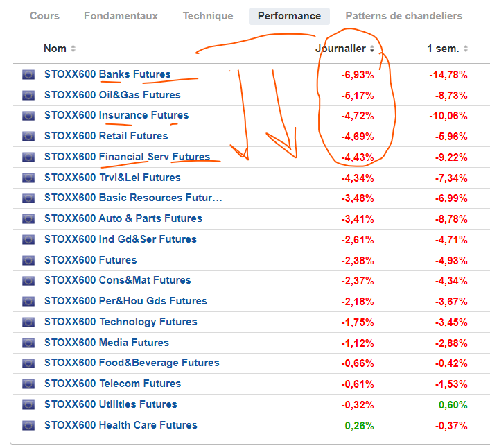Click the flag icon beside STOXX600 Oil&Gas Futures
The width and height of the screenshot is (490, 448).
click(x=28, y=95)
